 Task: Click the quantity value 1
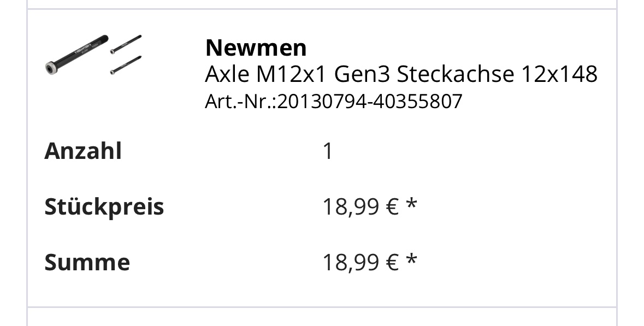pos(327,151)
